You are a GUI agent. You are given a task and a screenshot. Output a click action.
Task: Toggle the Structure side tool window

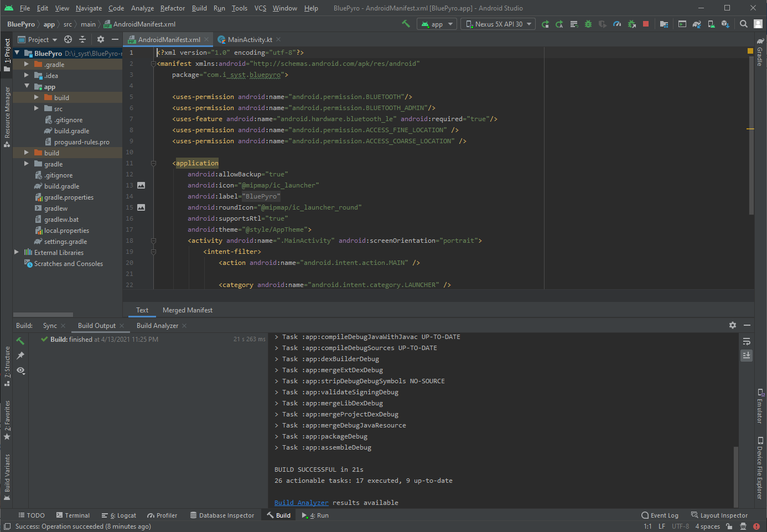[7, 366]
